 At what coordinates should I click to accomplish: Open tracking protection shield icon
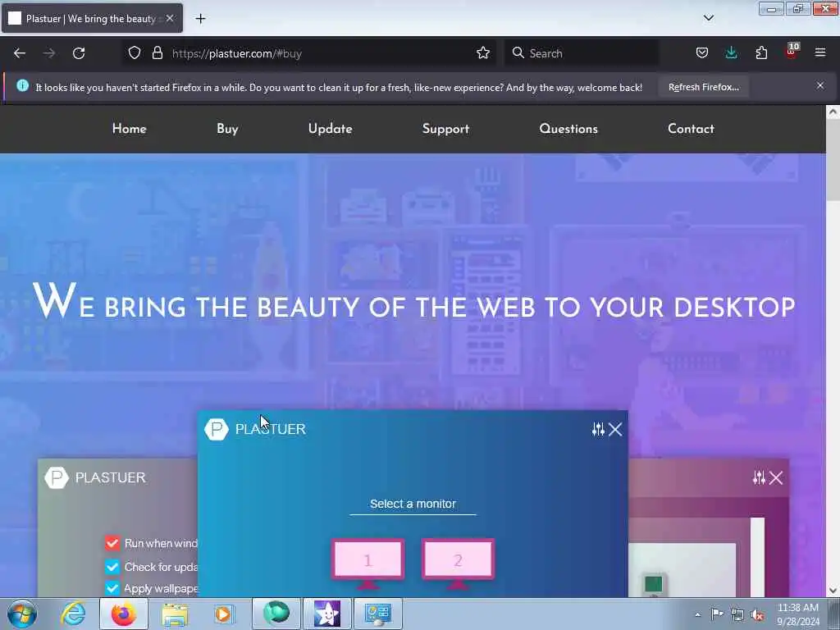pyautogui.click(x=135, y=53)
